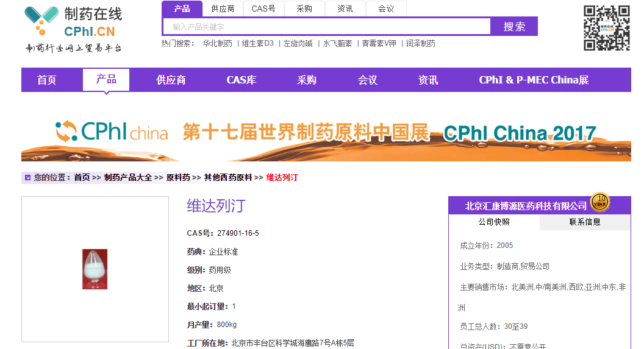The image size is (644, 349).
Task: Open 会议 in main navigation
Action: pos(367,80)
